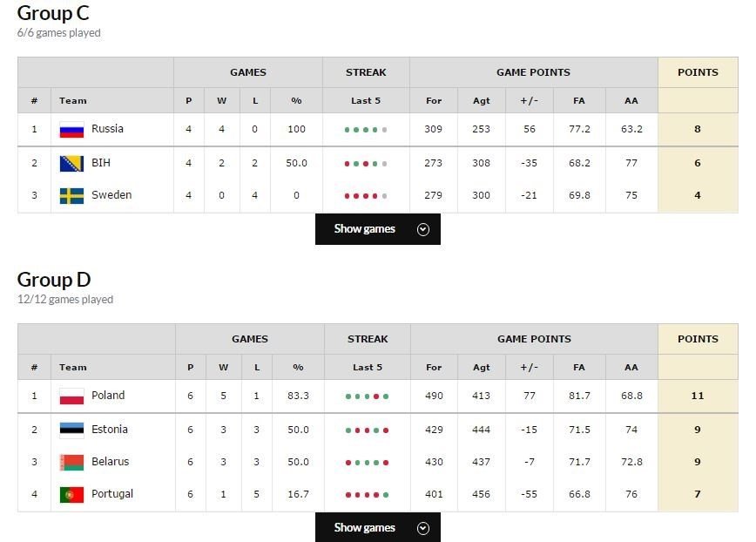Click Group D POINTS column header
The image size is (756, 542).
698,339
